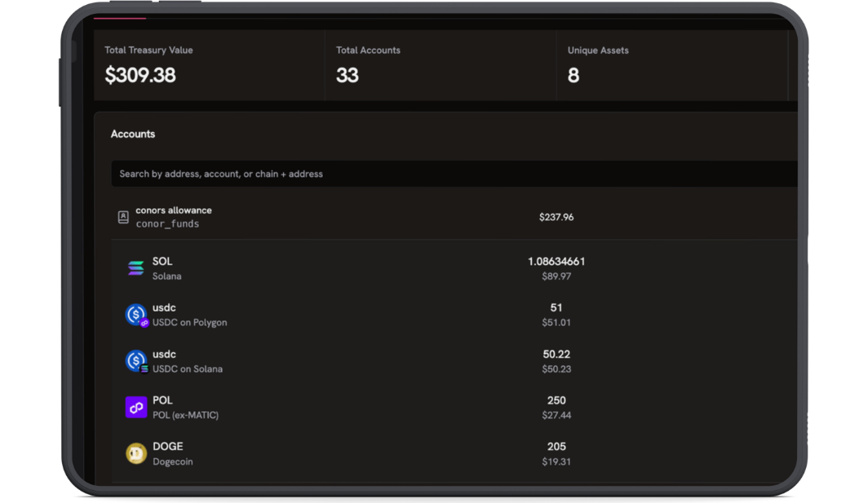Click the Dogecoin label
Image resolution: width=868 pixels, height=503 pixels.
click(x=173, y=461)
